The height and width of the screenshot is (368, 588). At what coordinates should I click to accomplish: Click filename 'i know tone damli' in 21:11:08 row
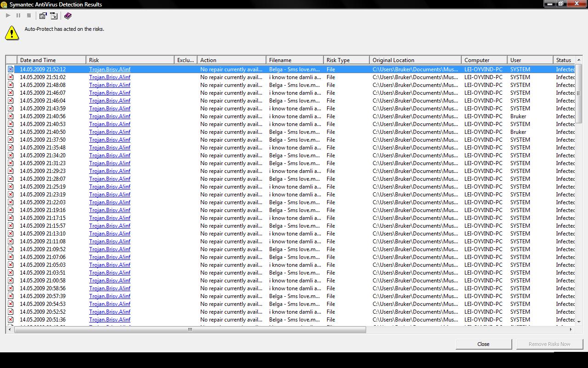click(x=295, y=241)
